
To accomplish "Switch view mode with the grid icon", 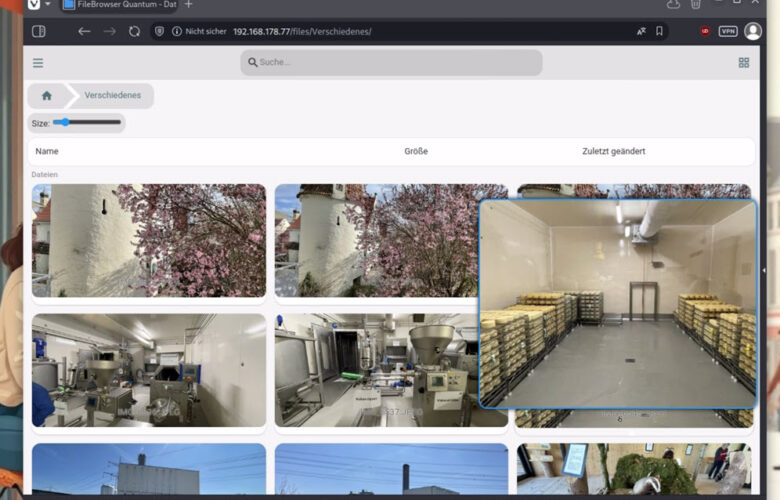I will click(744, 63).
